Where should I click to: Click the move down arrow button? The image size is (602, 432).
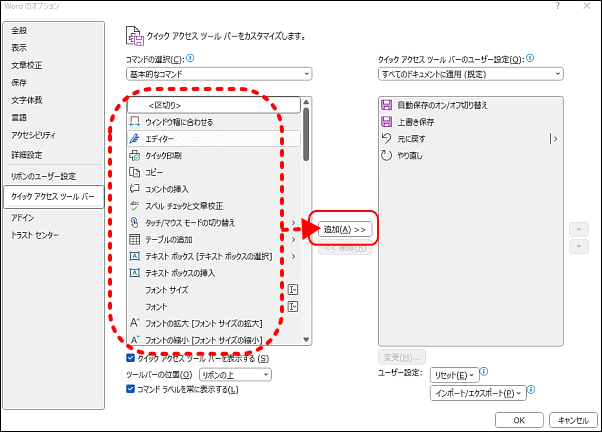[579, 246]
